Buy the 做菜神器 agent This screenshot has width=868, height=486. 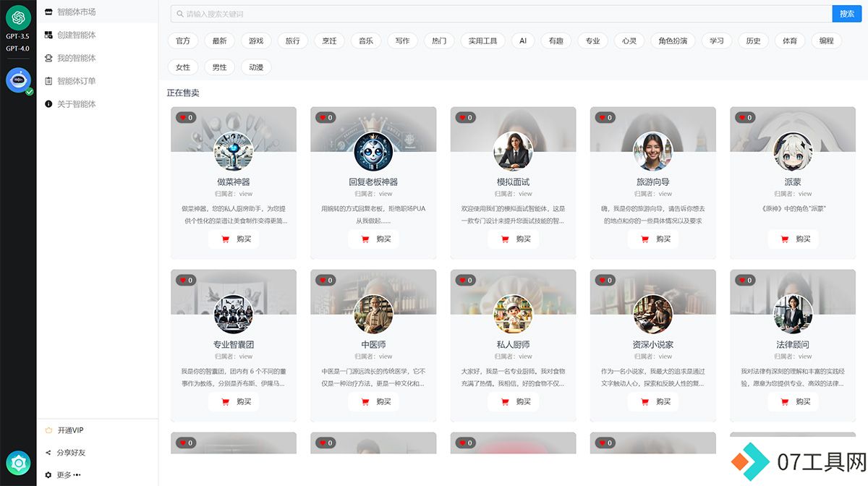[x=234, y=239]
